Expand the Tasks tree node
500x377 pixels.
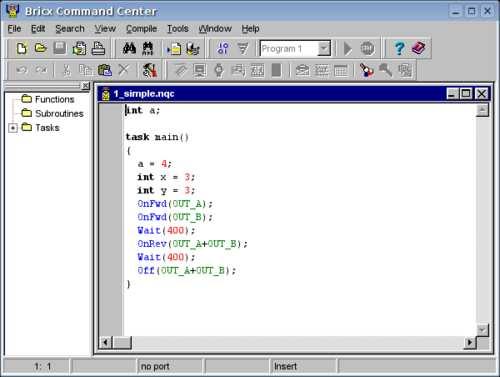13,128
